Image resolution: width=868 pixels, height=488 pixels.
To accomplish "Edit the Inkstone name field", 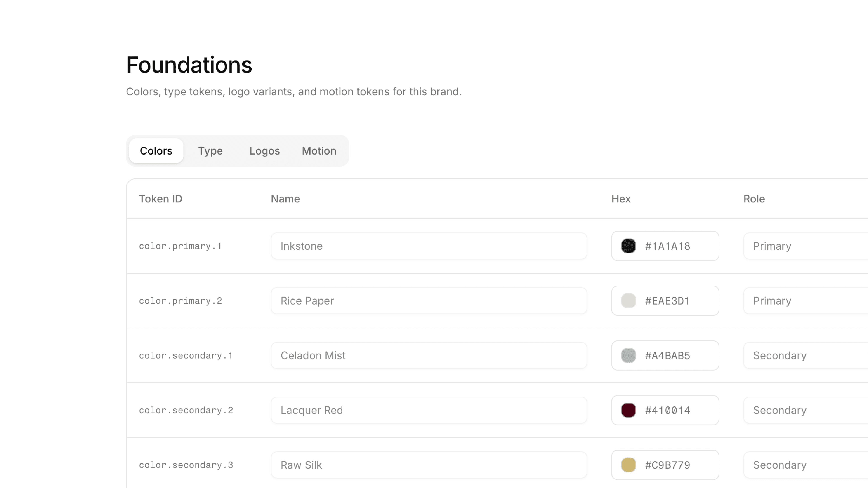I will (x=429, y=246).
